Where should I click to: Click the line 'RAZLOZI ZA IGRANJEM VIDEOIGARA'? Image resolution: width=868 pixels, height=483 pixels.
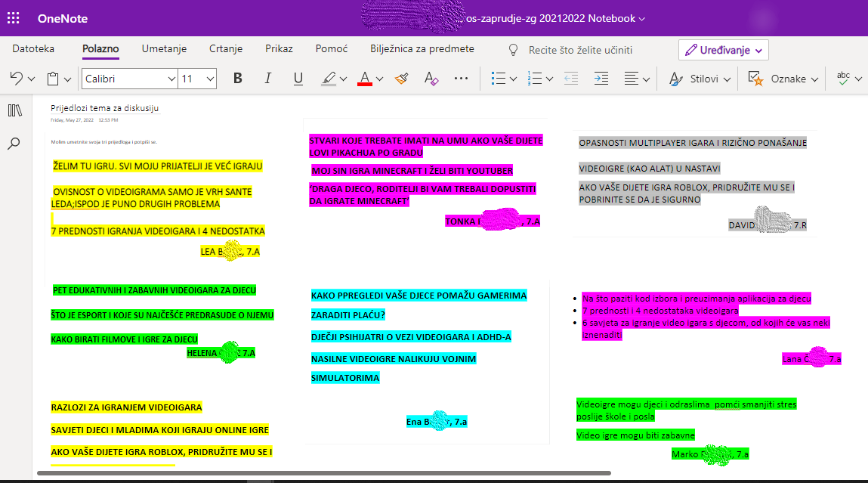(126, 407)
